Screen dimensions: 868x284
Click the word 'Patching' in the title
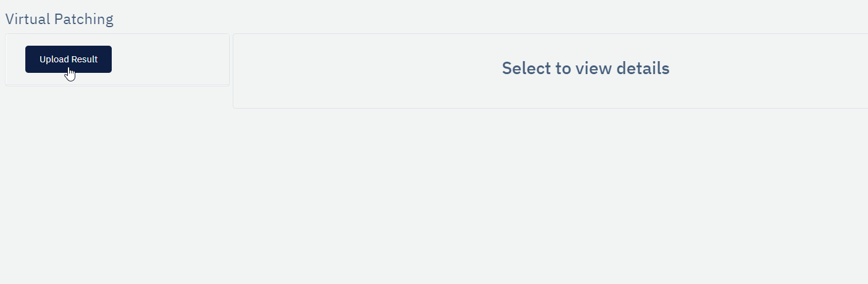[x=84, y=19]
